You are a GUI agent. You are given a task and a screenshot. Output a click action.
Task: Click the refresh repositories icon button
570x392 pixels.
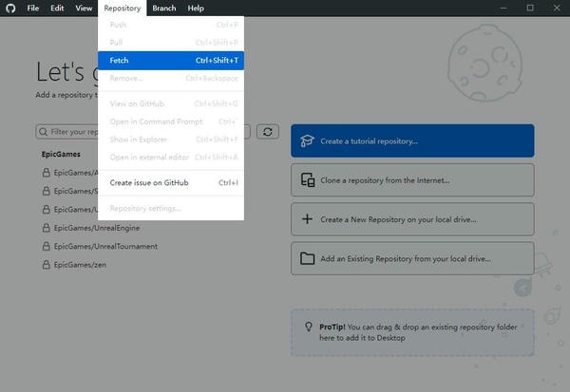coord(268,132)
